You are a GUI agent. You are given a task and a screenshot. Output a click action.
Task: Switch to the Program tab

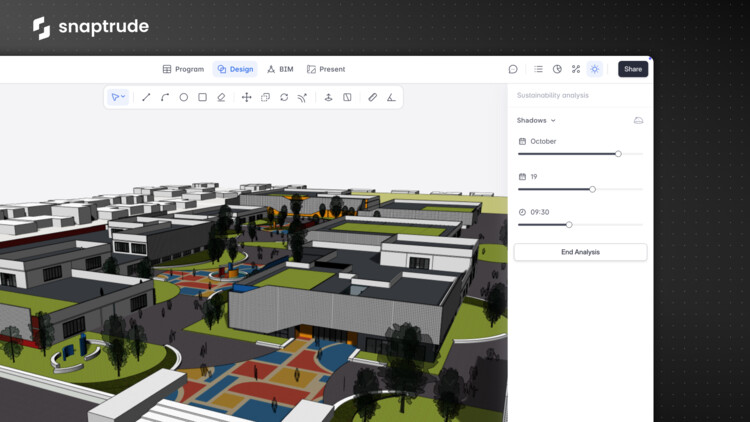coord(183,69)
